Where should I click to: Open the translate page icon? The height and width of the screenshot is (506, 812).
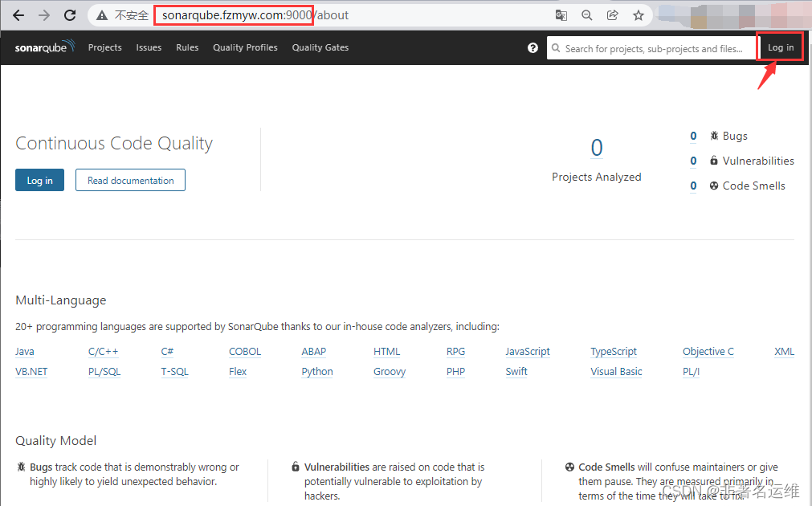pyautogui.click(x=561, y=15)
